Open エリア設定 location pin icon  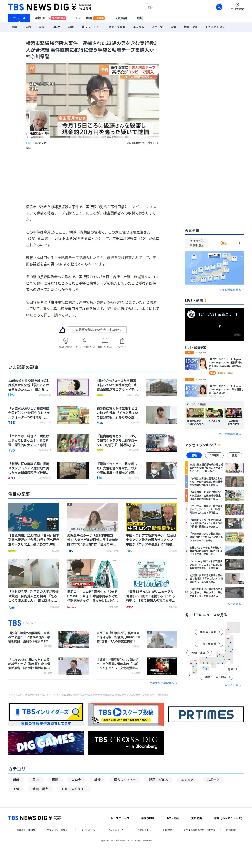(237, 5)
